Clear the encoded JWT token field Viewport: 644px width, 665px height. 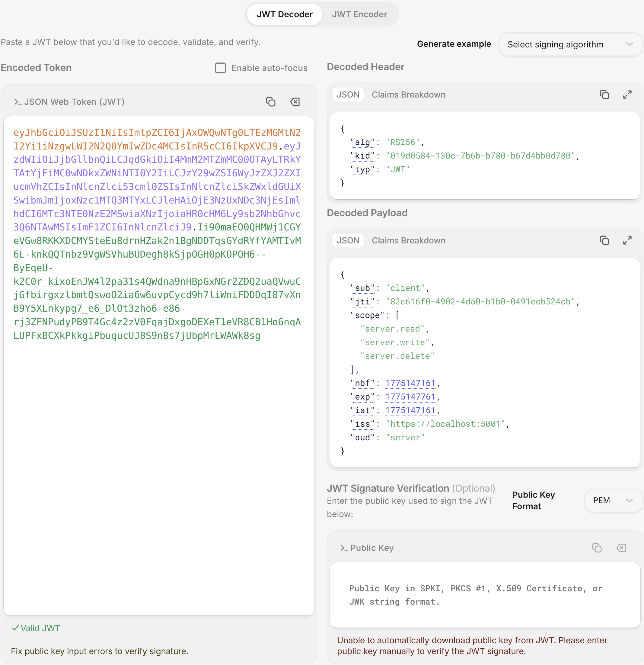(295, 102)
